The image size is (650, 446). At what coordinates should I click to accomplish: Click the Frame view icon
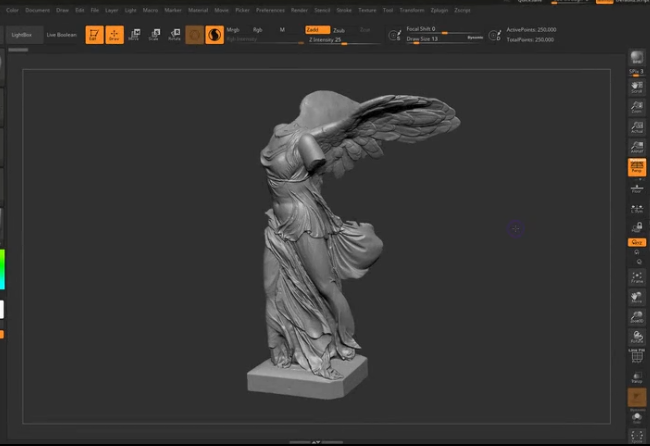[x=636, y=277]
